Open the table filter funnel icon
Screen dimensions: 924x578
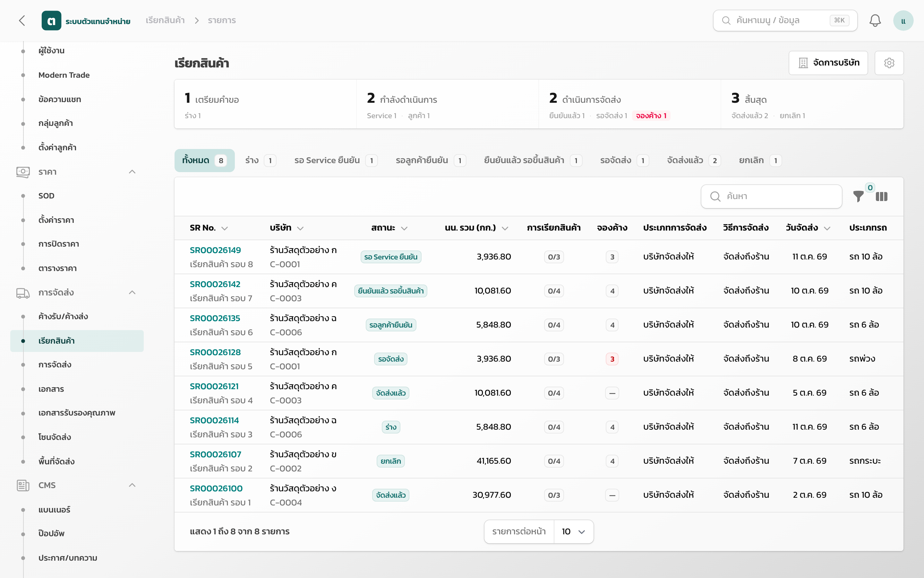point(858,197)
